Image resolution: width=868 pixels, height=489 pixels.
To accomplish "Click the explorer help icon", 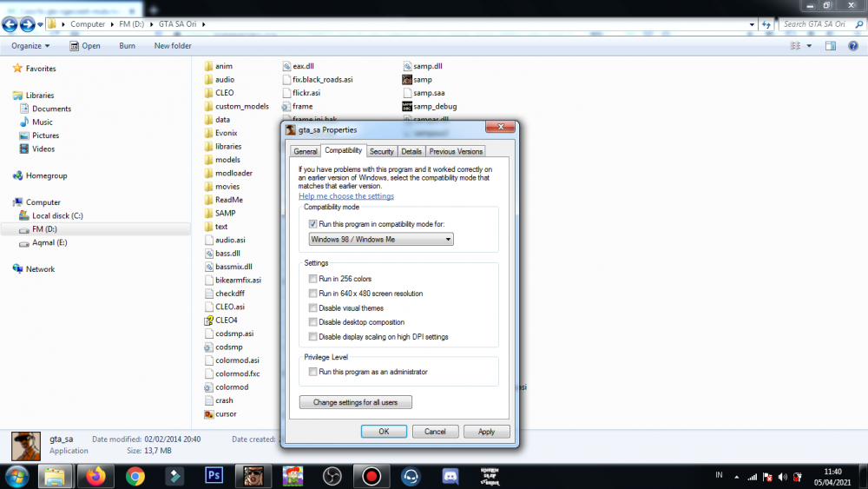I will (x=853, y=46).
